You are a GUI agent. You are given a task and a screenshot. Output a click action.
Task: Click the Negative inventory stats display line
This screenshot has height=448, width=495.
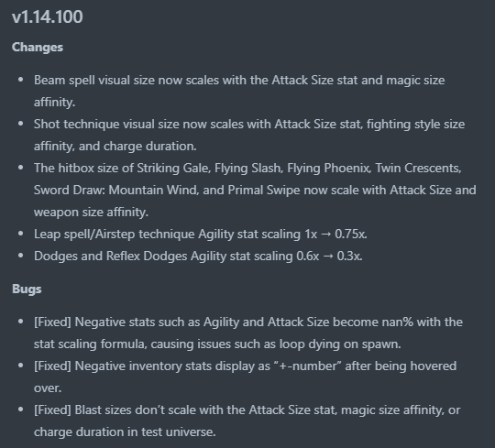pos(245,366)
